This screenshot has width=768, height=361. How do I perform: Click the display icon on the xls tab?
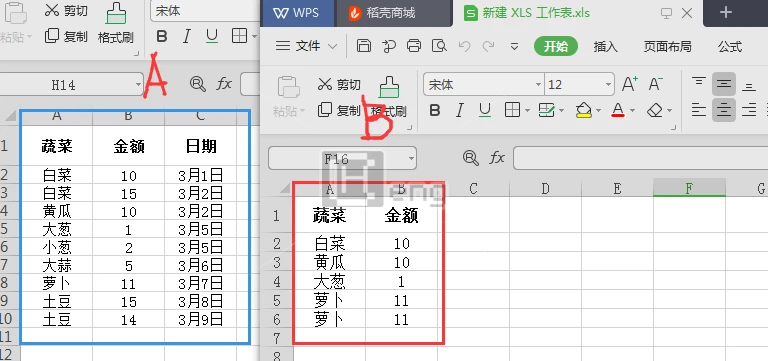coord(666,13)
